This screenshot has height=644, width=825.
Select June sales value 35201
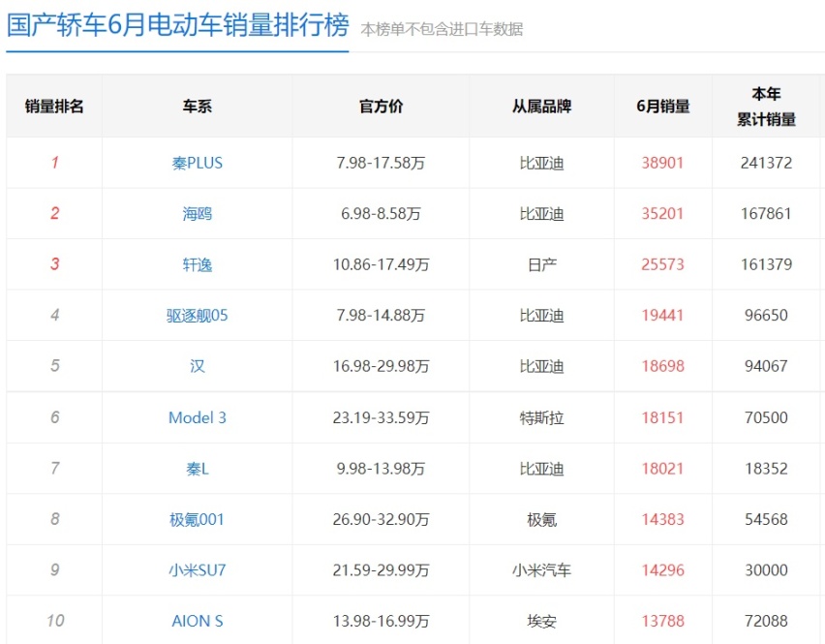[x=662, y=214]
